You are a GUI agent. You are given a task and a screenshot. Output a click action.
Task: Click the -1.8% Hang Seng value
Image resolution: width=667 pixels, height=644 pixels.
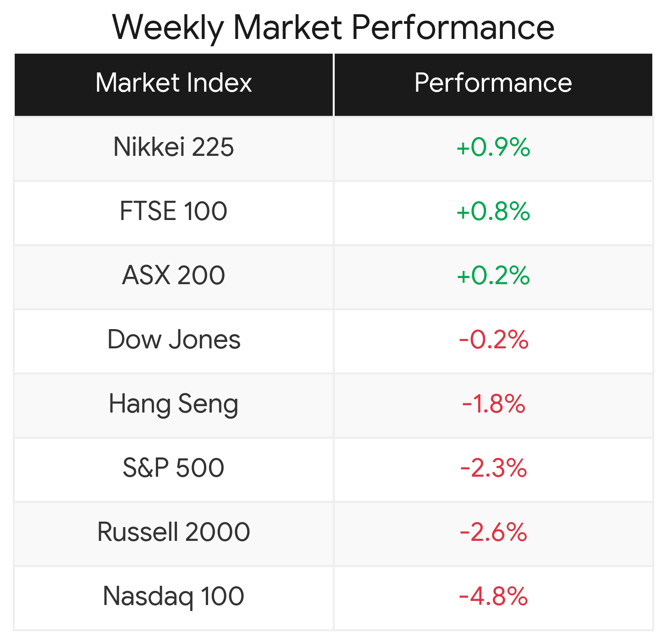493,404
